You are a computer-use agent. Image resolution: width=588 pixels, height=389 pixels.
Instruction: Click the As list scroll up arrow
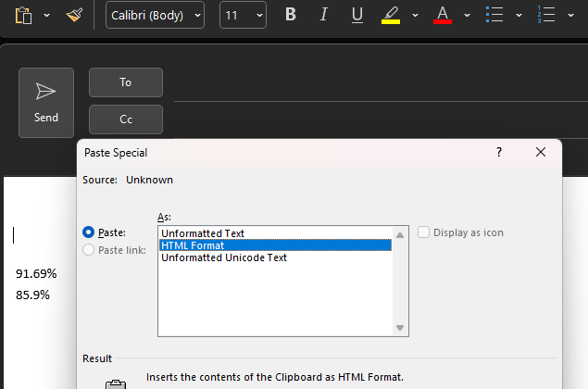click(x=400, y=235)
